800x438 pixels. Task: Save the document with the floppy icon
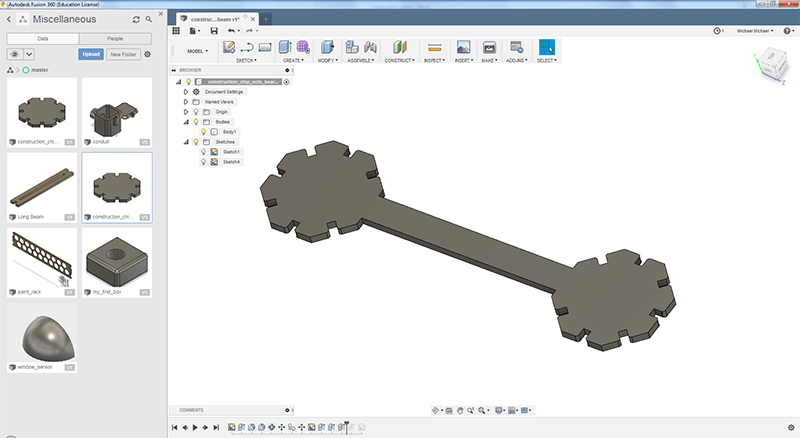coord(214,31)
